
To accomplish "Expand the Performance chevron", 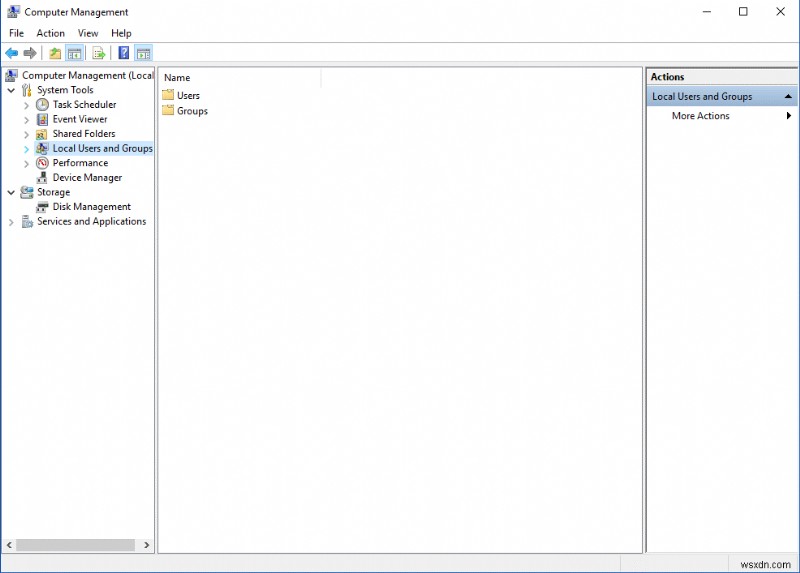I will [x=27, y=164].
